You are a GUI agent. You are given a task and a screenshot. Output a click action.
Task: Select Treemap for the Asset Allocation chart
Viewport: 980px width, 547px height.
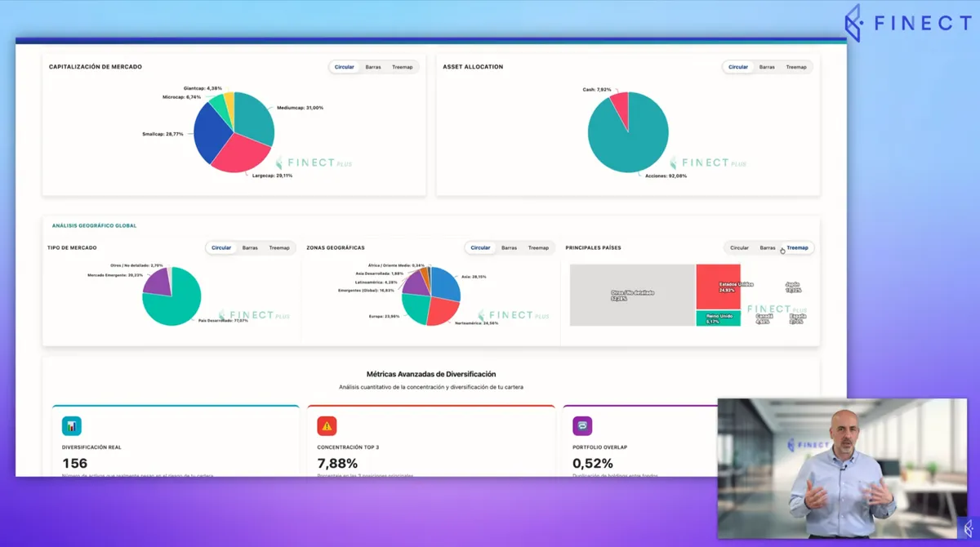796,67
